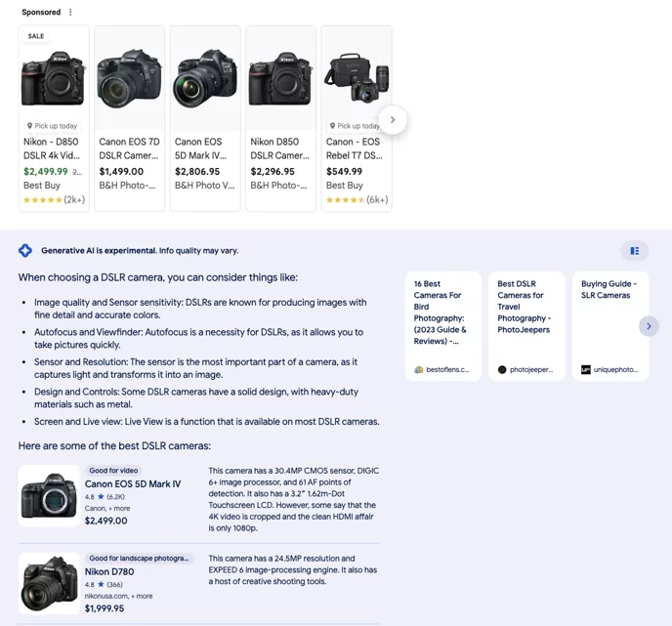Open the Canon EOS 7D product photo
Screen dimensions: 672x626
(130, 78)
